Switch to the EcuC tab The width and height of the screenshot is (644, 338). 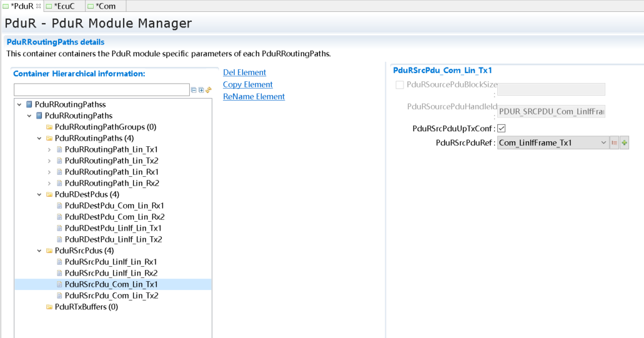point(64,6)
